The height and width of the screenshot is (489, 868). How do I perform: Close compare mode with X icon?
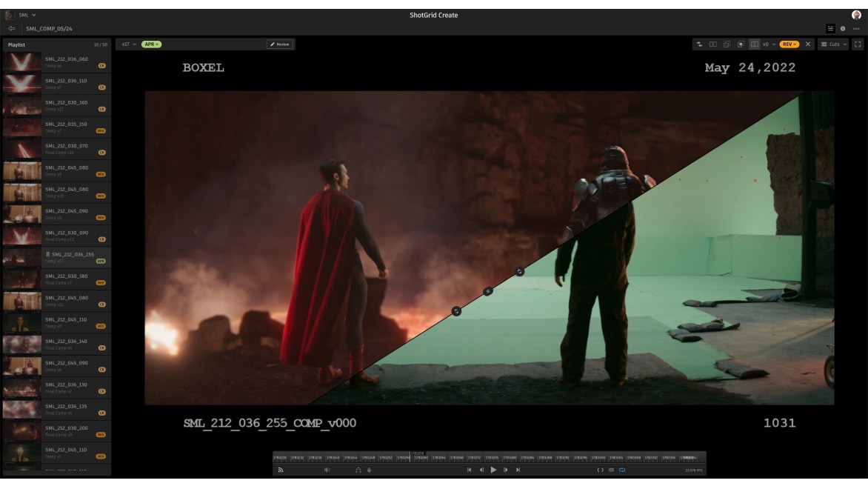[x=808, y=44]
